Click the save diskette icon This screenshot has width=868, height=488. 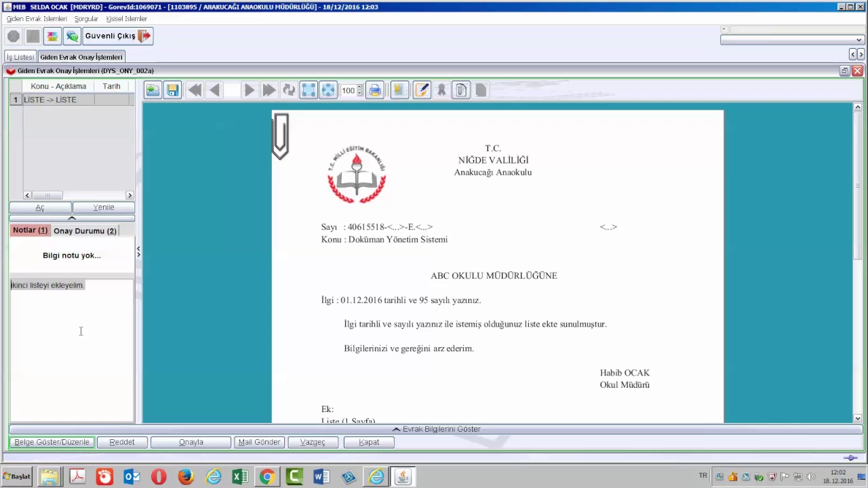[x=172, y=90]
